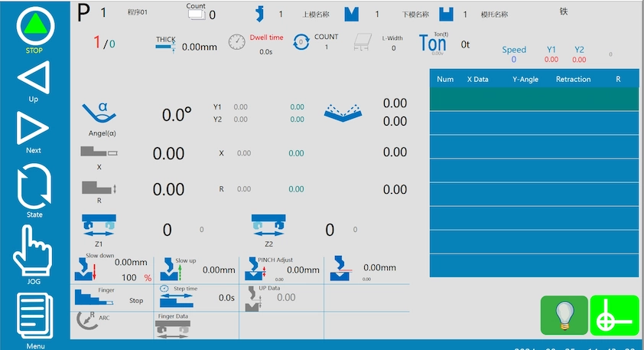The image size is (644, 350).
Task: Click the 0t tonnage value
Action: 465,44
